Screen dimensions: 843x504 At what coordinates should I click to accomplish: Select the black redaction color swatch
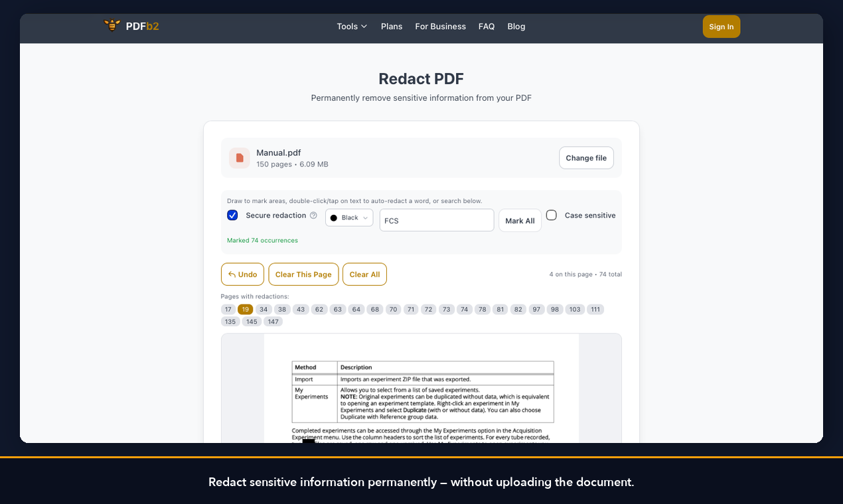[334, 218]
